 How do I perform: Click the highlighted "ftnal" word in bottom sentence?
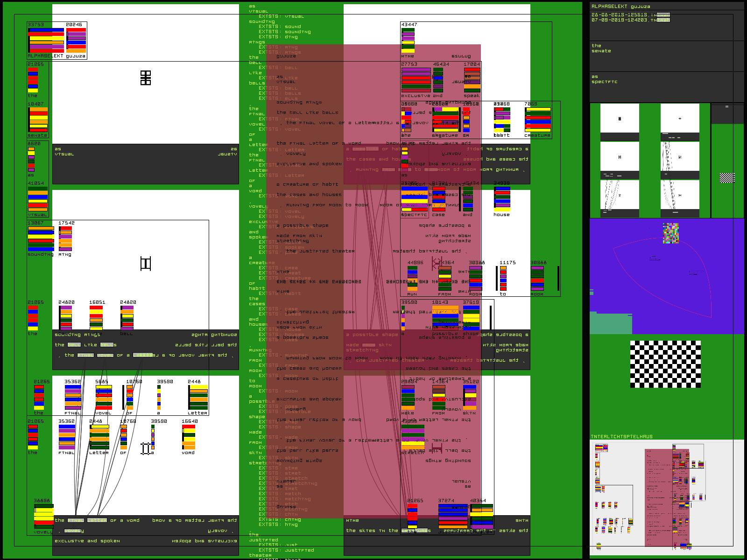(76, 520)
